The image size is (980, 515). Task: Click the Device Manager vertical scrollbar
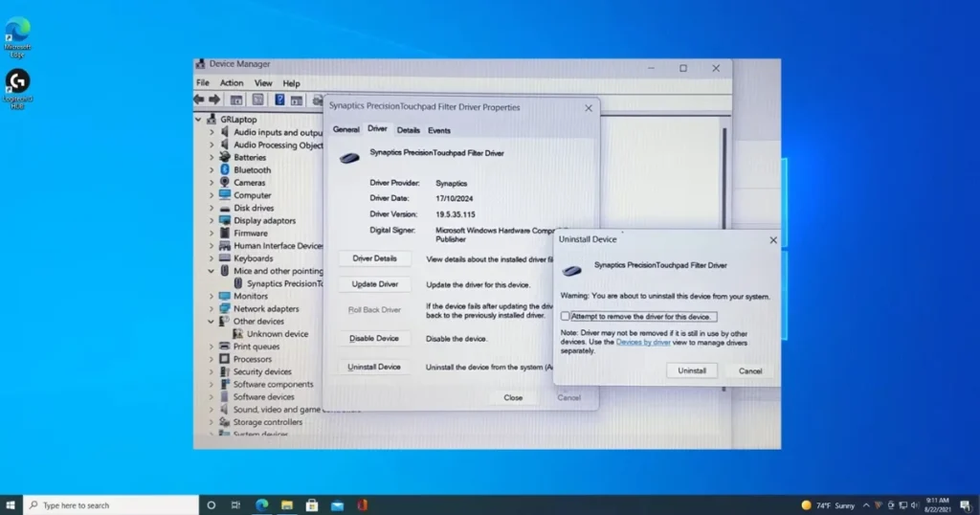pos(724,178)
